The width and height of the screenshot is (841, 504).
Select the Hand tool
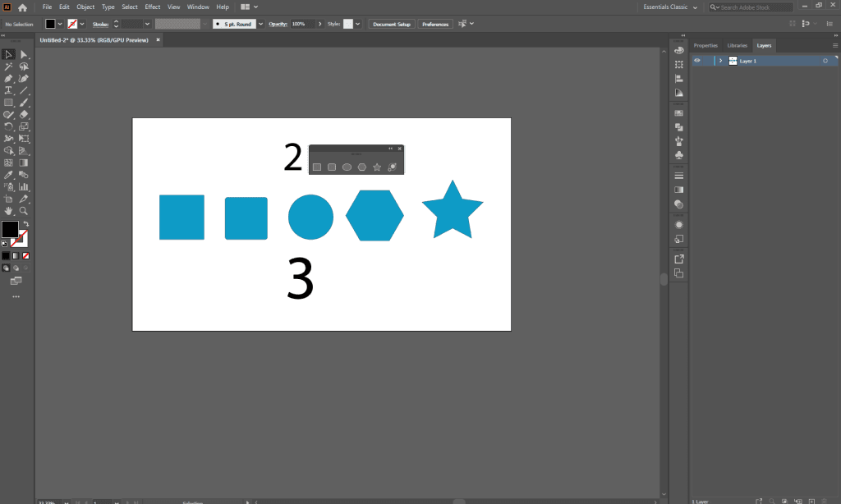coord(8,211)
